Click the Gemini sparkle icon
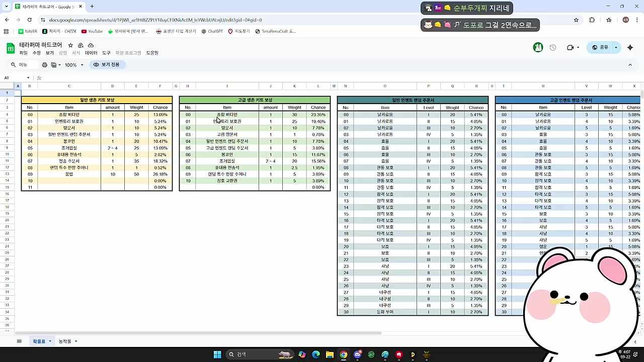Image resolution: width=644 pixels, height=362 pixels. point(630,47)
